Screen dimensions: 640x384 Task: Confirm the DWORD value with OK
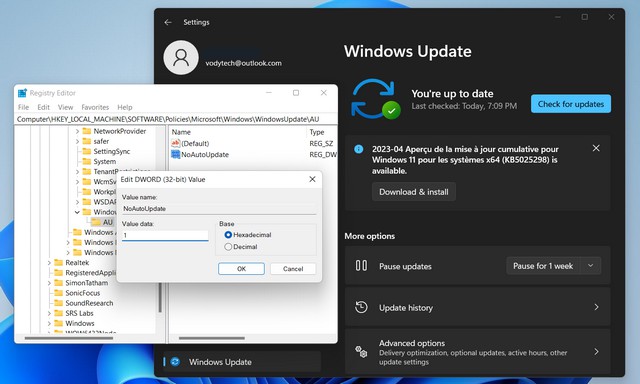coord(241,269)
